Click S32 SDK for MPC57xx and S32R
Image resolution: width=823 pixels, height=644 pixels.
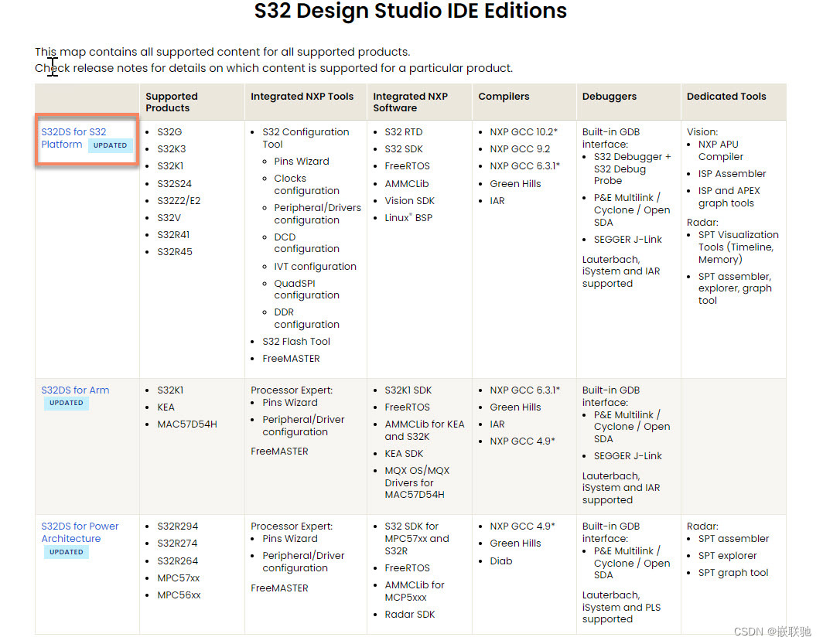pyautogui.click(x=416, y=539)
